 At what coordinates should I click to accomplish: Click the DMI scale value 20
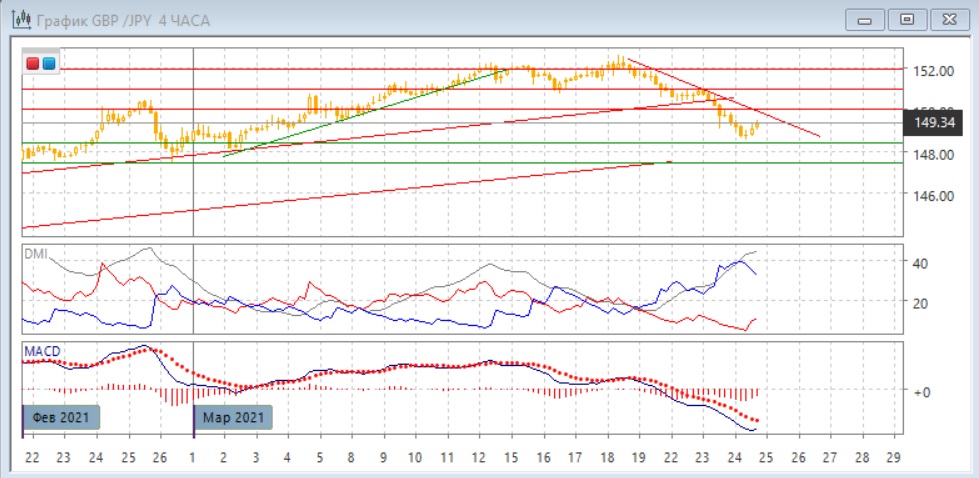coord(923,303)
